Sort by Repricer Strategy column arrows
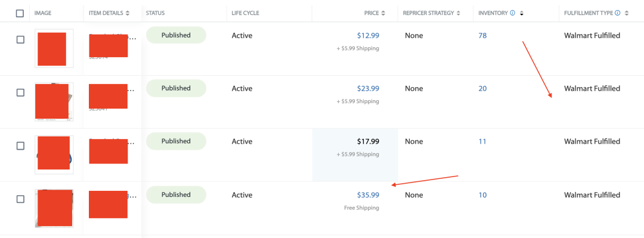The width and height of the screenshot is (644, 238). click(x=459, y=13)
